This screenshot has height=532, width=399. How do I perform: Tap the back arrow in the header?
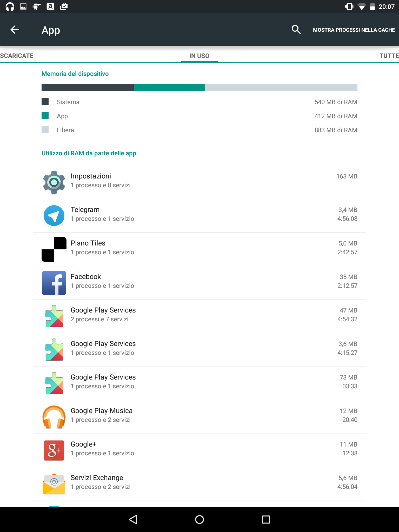pyautogui.click(x=15, y=30)
